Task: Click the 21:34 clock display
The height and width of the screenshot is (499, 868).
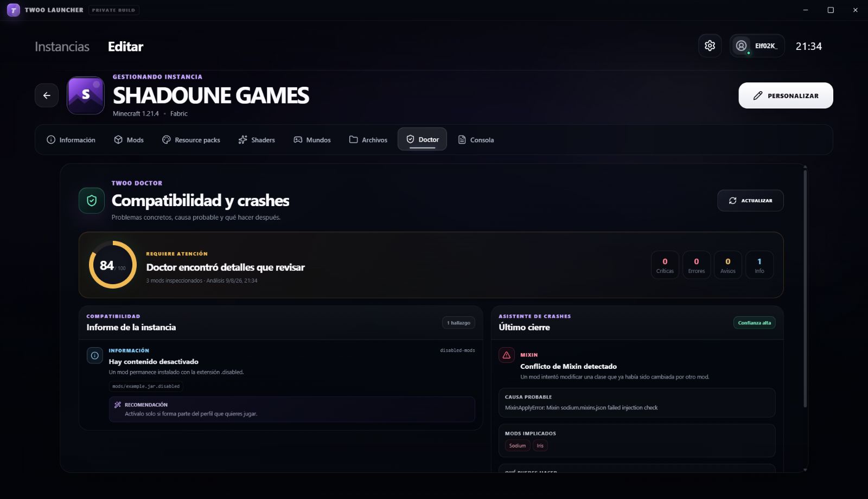Action: pyautogui.click(x=808, y=47)
